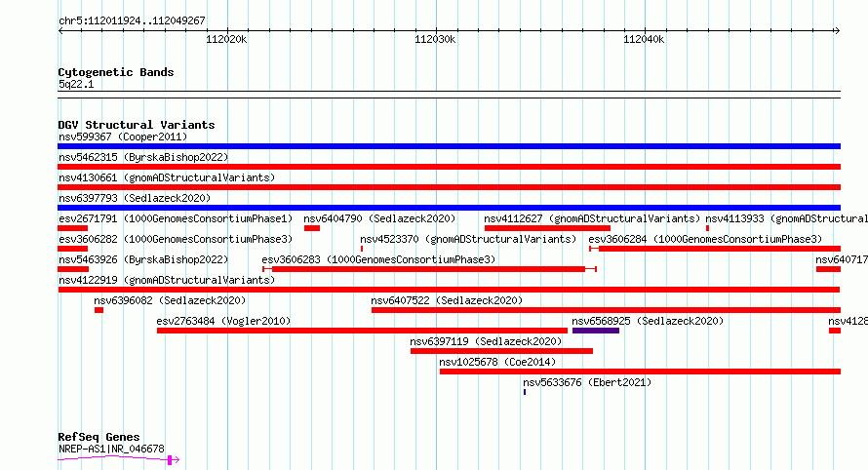
Task: Click the red nsv6397119 variant bar
Action: [501, 351]
